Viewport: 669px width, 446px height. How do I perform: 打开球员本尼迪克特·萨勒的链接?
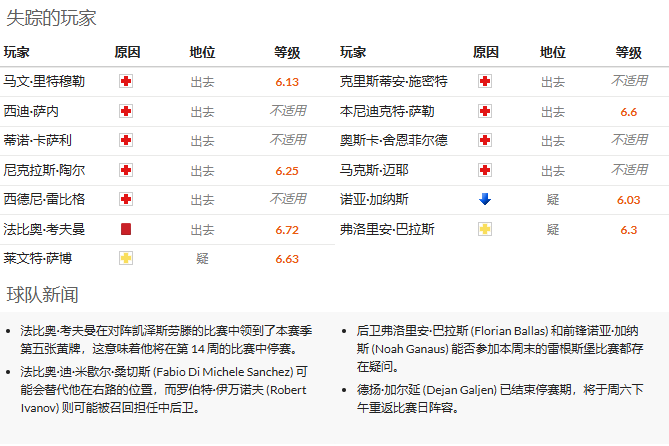[x=387, y=111]
